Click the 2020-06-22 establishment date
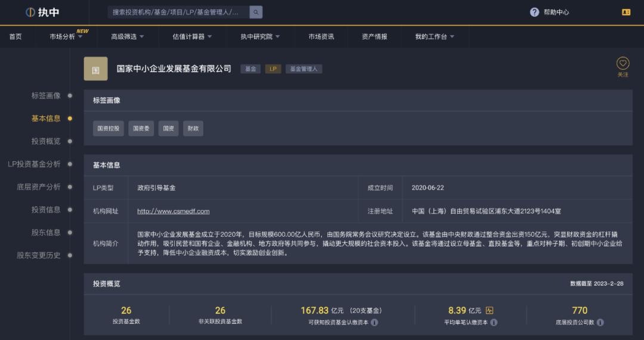644x340 pixels. click(428, 188)
